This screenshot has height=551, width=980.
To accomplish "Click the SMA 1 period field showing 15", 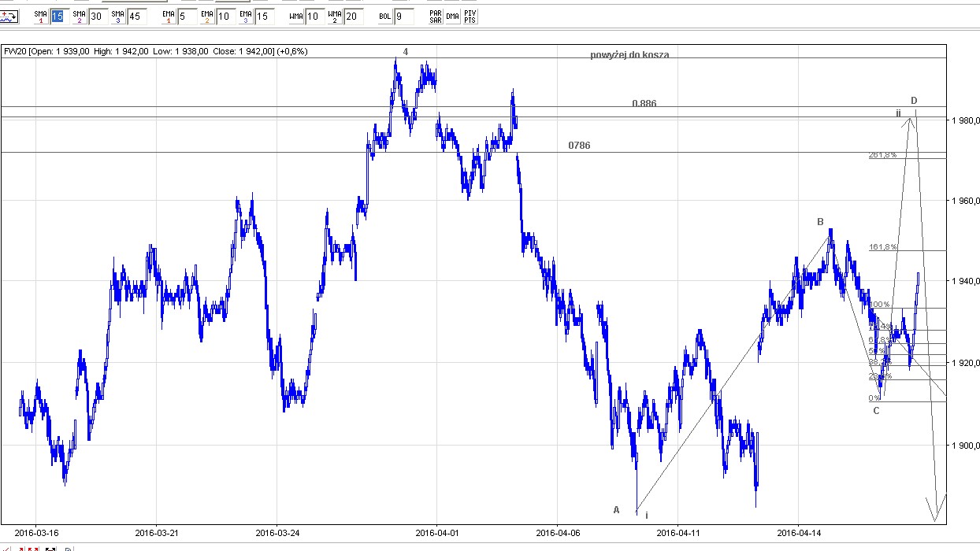I will pos(58,17).
